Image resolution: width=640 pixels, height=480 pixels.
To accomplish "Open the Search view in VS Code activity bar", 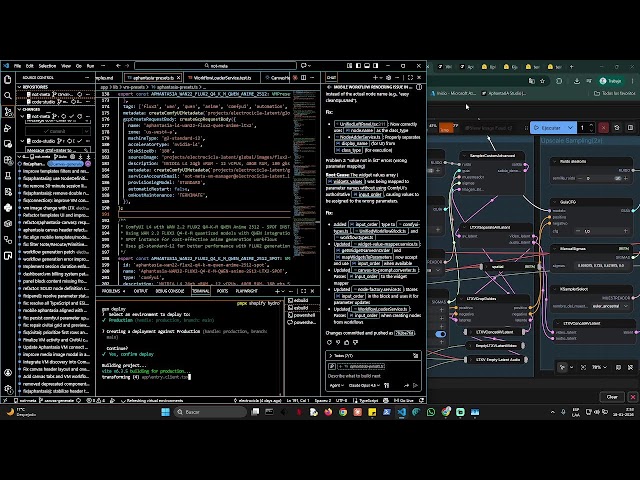I will coord(8,96).
